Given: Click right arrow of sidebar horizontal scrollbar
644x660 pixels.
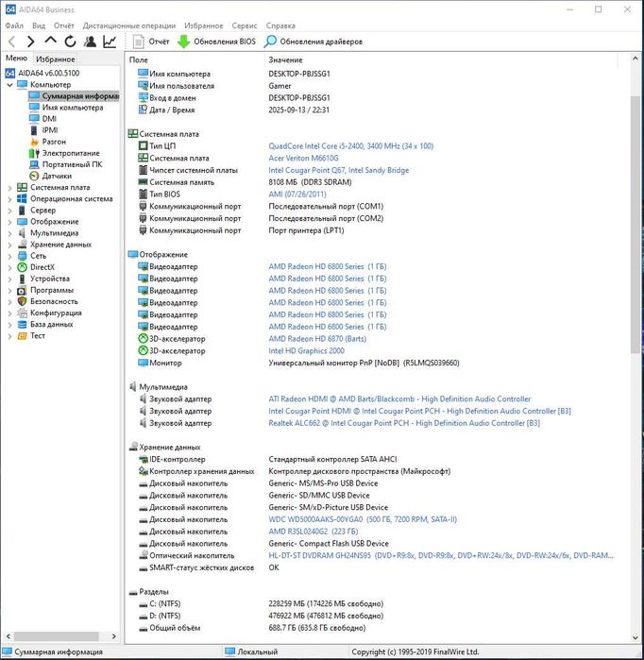Looking at the screenshot, I should click(x=113, y=636).
